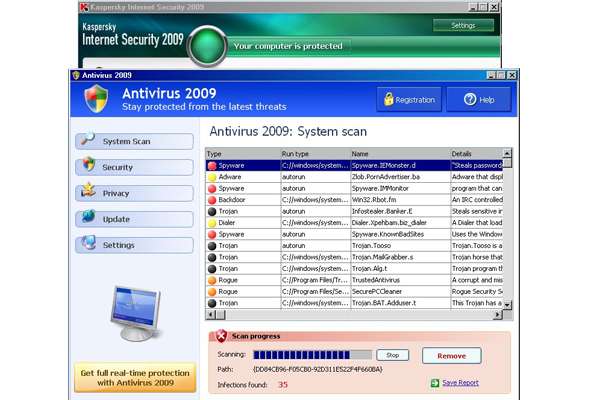Click the question mark icon on Help
The width and height of the screenshot is (600, 400).
click(x=470, y=100)
